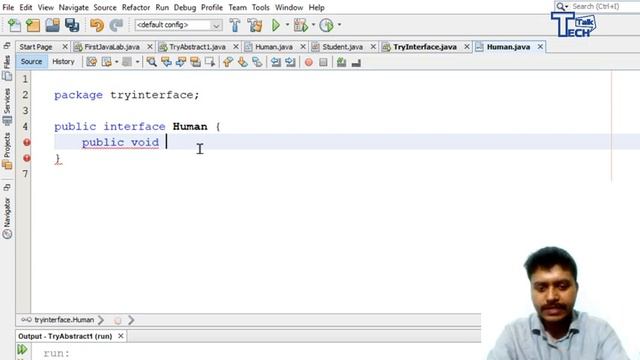Open the Team menu
The height and width of the screenshot is (360, 640).
[237, 7]
